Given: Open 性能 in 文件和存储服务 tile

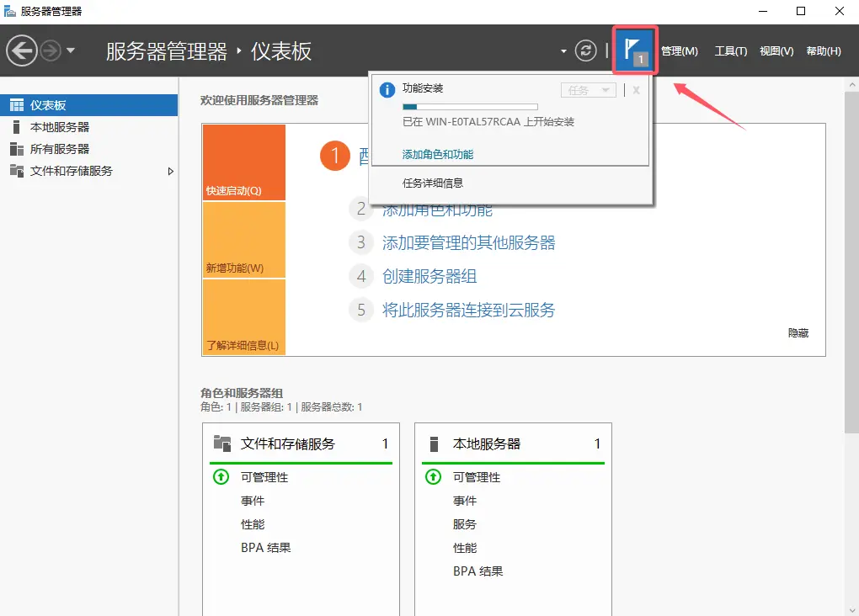Looking at the screenshot, I should coord(253,524).
